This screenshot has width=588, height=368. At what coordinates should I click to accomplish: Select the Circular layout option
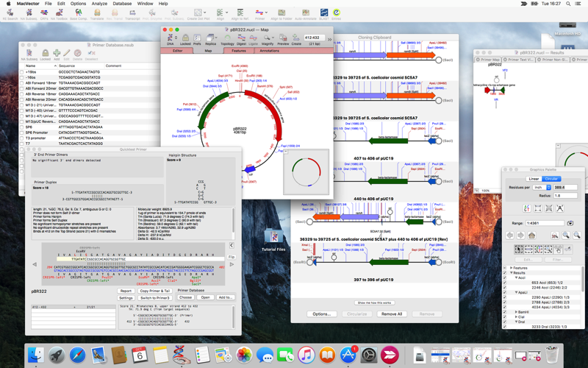click(551, 179)
